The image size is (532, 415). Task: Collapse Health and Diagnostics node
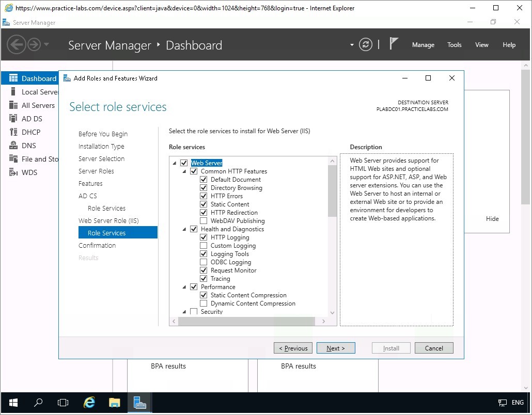pos(184,230)
